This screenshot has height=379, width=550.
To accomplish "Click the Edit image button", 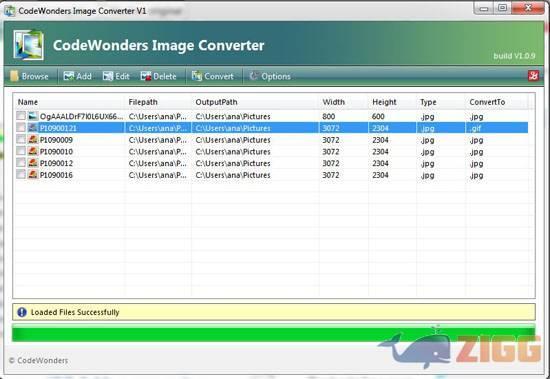I will [116, 76].
